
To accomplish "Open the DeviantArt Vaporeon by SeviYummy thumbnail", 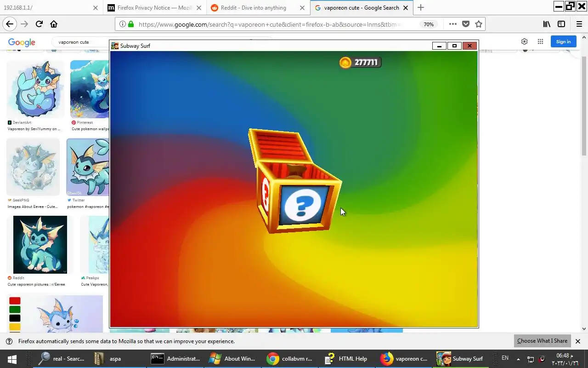I will (x=36, y=89).
